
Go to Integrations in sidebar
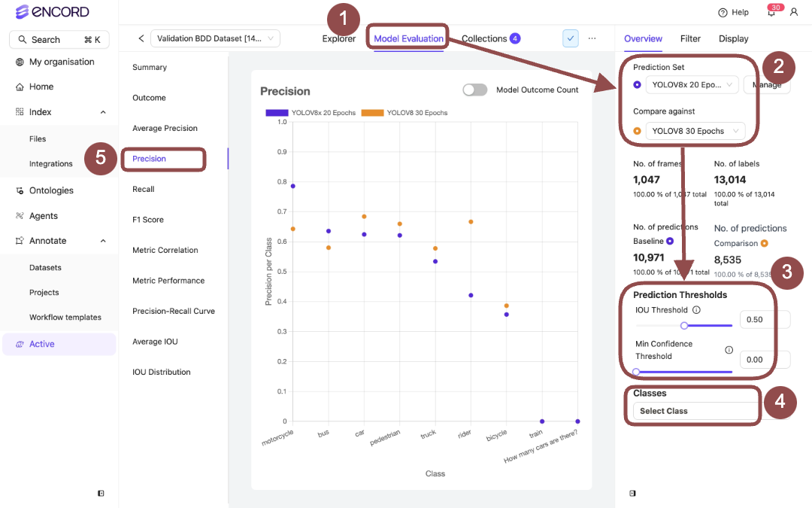tap(51, 164)
